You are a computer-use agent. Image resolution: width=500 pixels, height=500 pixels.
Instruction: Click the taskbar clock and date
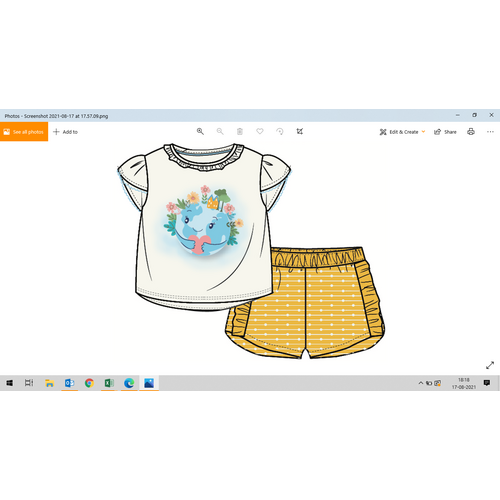tap(464, 383)
